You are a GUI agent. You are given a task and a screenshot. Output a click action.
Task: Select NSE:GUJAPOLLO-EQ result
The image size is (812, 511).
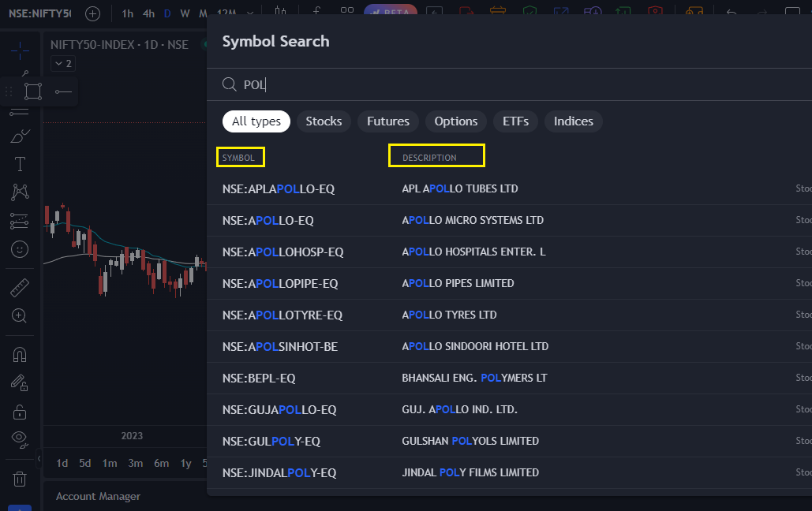(509, 410)
